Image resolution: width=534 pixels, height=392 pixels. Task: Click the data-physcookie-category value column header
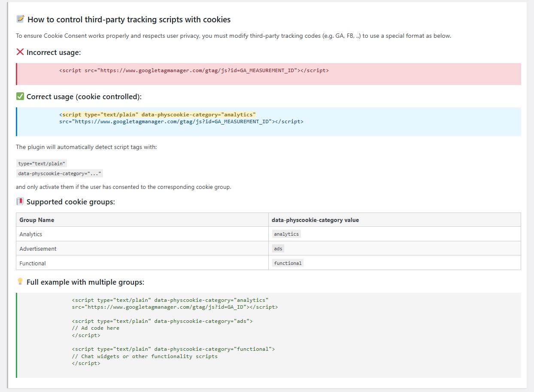pos(315,220)
